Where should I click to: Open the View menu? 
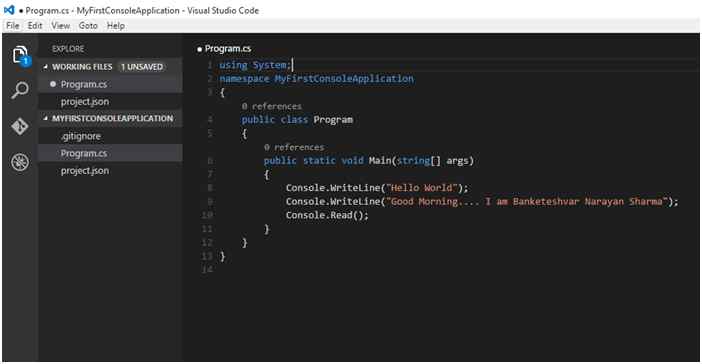pos(60,26)
